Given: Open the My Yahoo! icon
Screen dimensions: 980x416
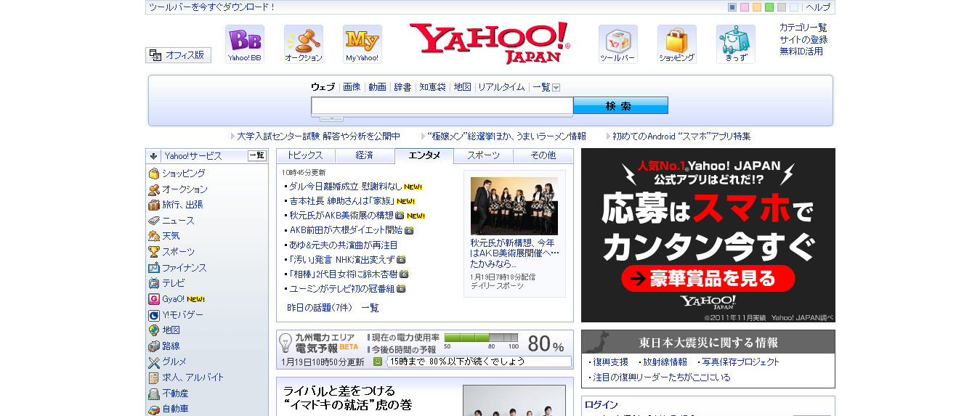Looking at the screenshot, I should tap(362, 44).
